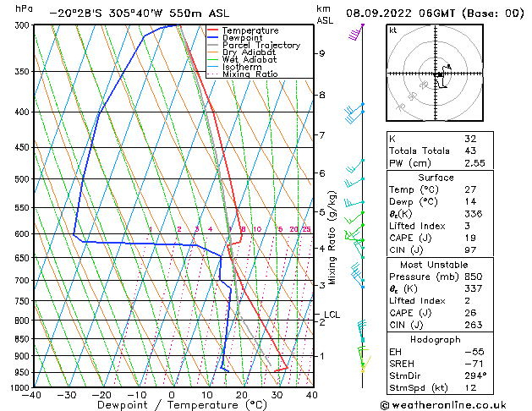Click the Most Unstable CIN value 263
The width and height of the screenshot is (532, 411).
(x=474, y=325)
